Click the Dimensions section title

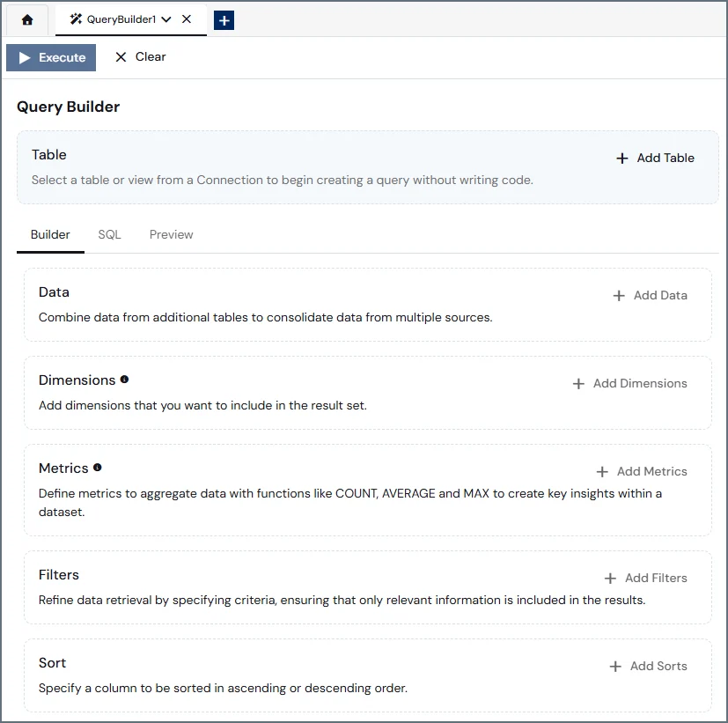click(77, 380)
